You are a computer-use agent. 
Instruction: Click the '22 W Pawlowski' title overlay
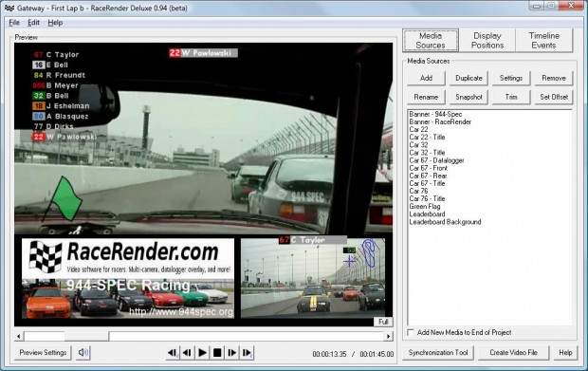(x=203, y=53)
